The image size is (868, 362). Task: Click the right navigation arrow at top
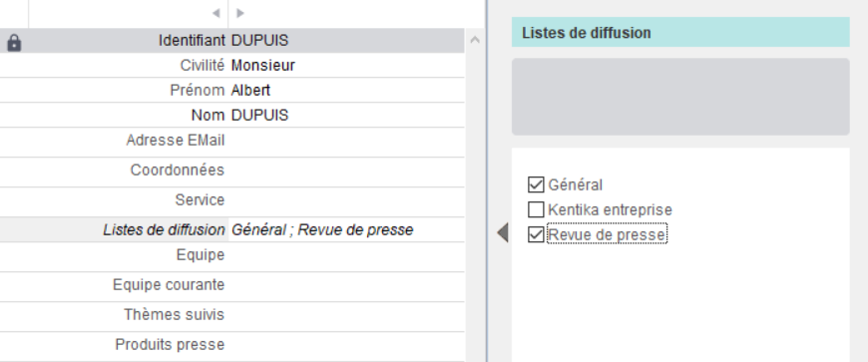[240, 13]
